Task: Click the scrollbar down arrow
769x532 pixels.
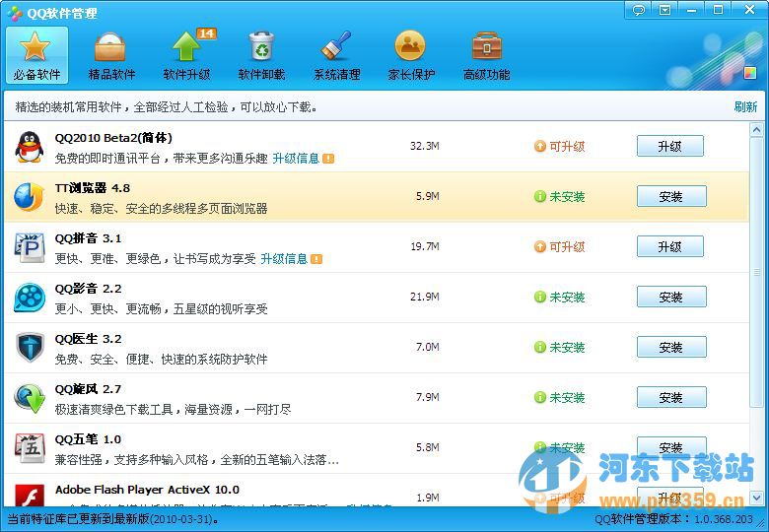Action: point(756,499)
